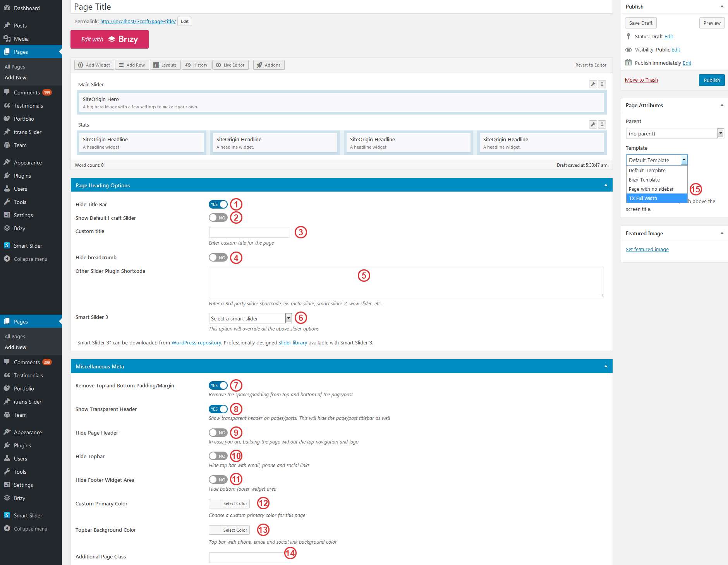The image size is (728, 565).
Task: Open the History panel in page builder
Action: (x=196, y=65)
